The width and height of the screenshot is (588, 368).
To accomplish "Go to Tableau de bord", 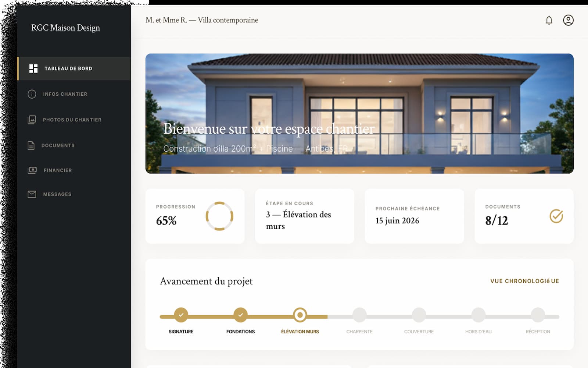I will click(74, 68).
